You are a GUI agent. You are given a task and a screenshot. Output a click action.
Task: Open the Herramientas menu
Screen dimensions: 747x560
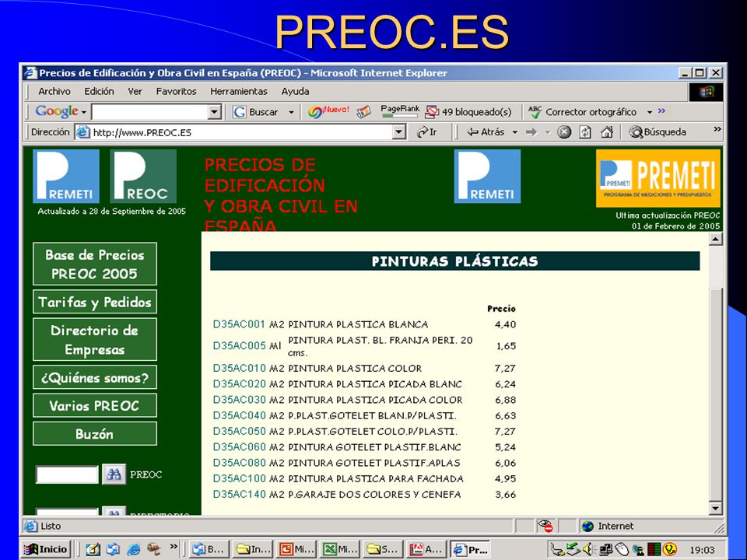239,91
